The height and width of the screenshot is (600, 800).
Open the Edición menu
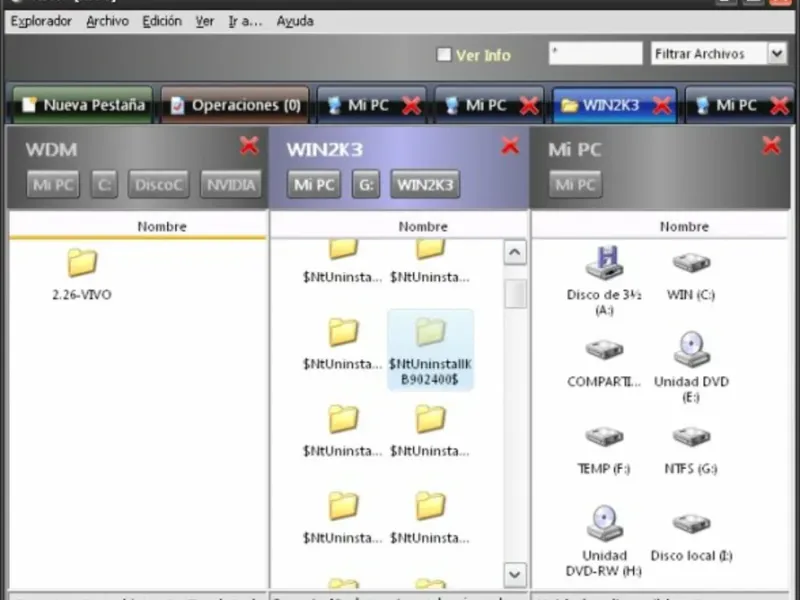coord(162,21)
